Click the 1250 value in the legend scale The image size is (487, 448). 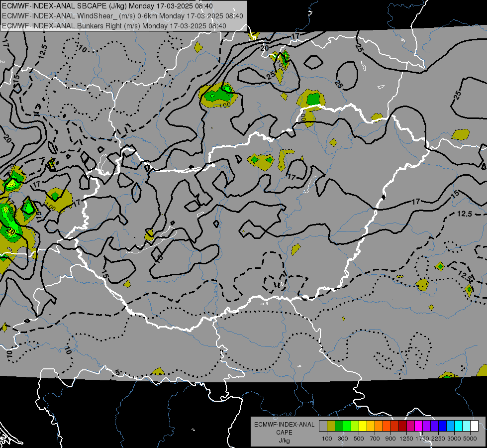[406, 439]
